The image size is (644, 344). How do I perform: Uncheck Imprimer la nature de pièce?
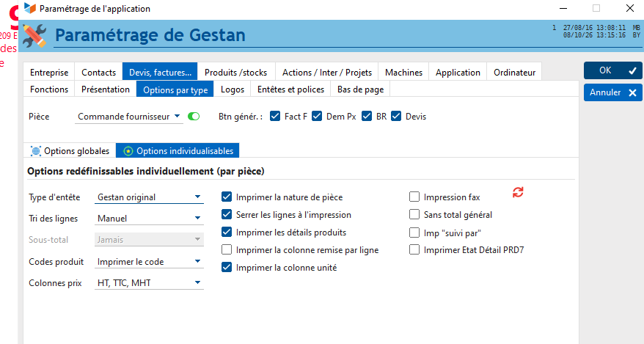(227, 197)
